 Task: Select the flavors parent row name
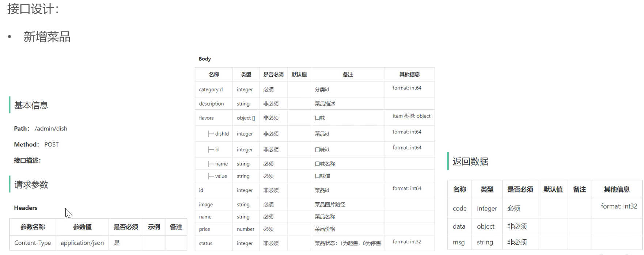click(x=207, y=118)
